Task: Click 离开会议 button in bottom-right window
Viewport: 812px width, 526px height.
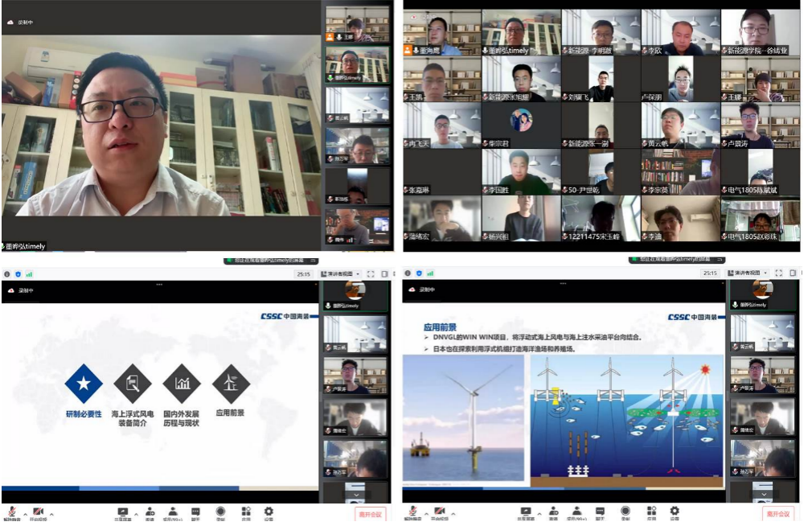Action: pyautogui.click(x=778, y=514)
